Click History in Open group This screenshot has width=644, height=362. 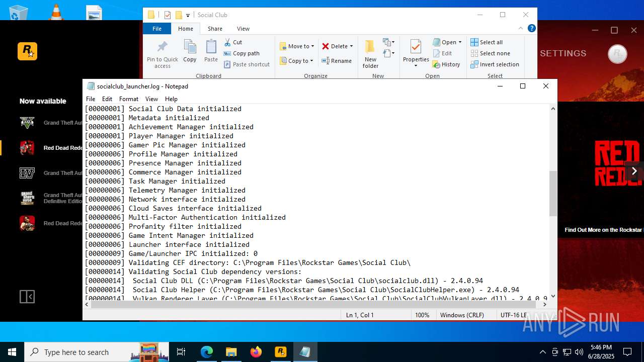click(x=446, y=64)
